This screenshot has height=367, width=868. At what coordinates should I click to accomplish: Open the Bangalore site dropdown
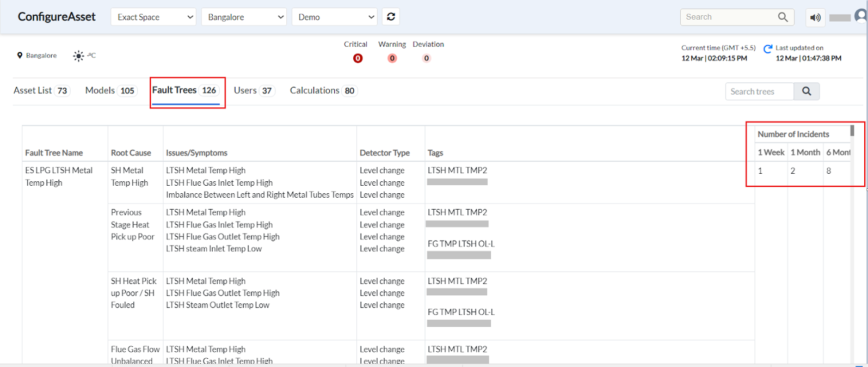tap(244, 17)
